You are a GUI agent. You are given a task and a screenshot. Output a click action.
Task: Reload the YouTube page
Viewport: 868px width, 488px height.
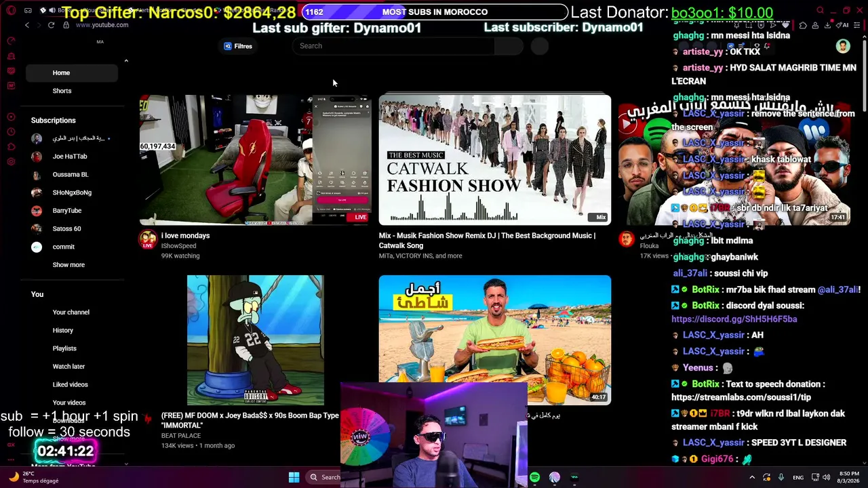click(51, 25)
